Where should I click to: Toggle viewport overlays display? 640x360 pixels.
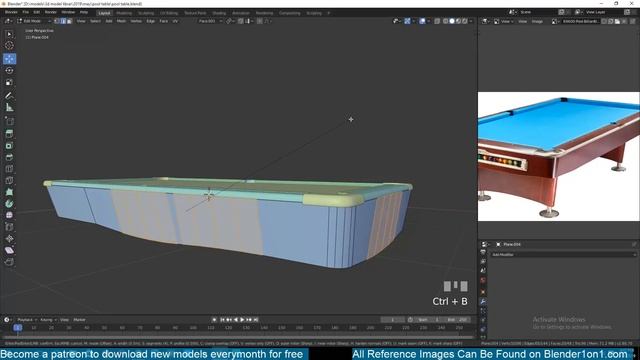click(x=422, y=21)
